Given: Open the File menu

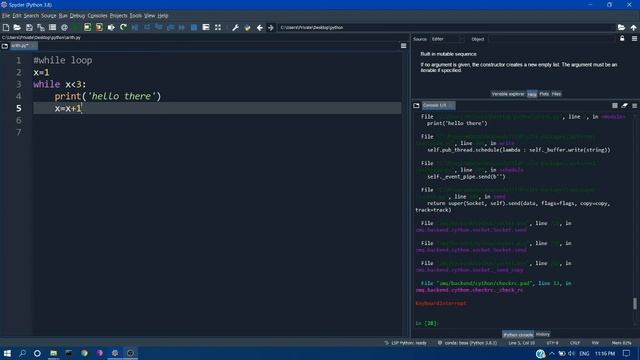Looking at the screenshot, I should [6, 16].
